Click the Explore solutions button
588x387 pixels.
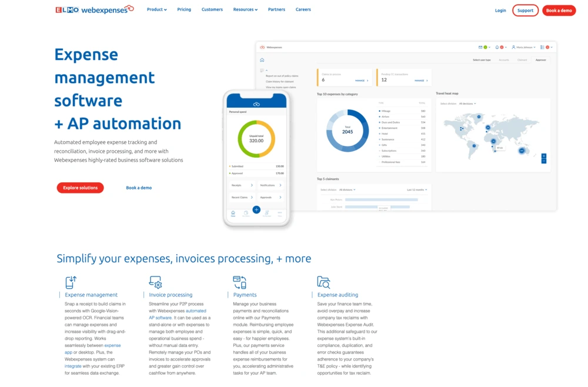[x=80, y=188]
